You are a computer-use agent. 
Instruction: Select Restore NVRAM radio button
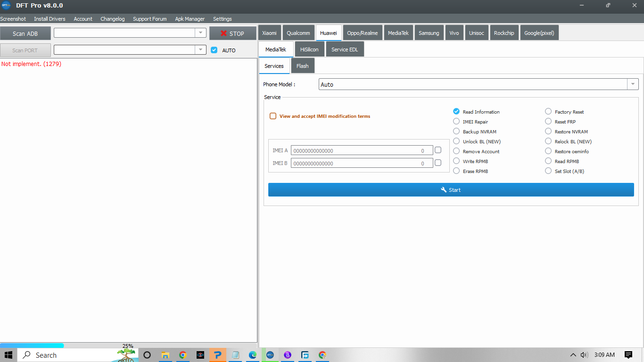548,131
